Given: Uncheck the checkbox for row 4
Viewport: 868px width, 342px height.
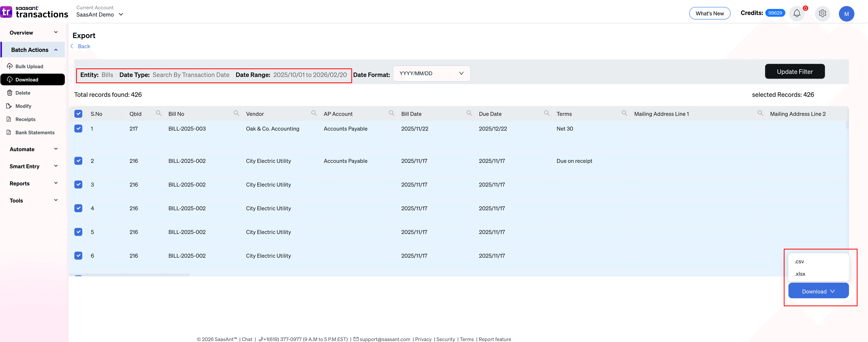Looking at the screenshot, I should point(78,208).
